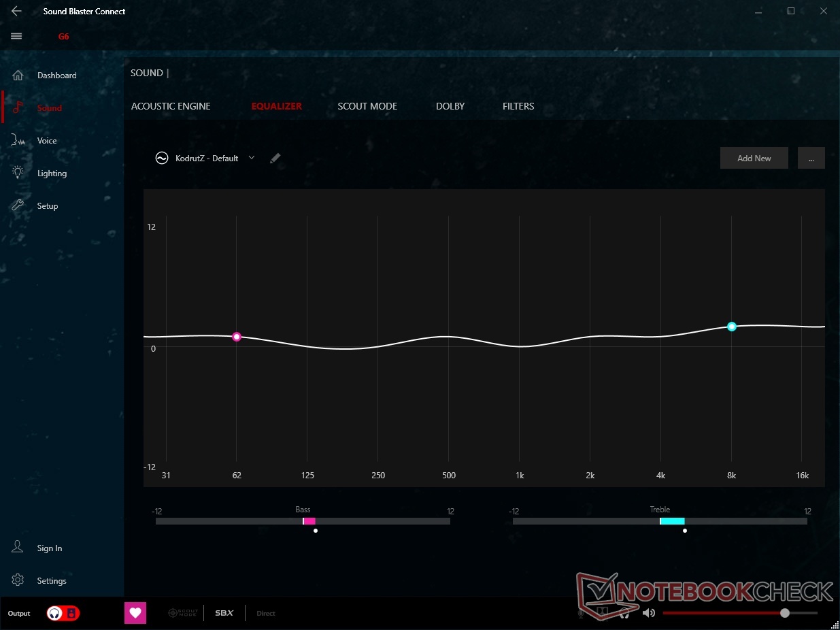840x630 pixels.
Task: Click the 500 frequency label
Action: [449, 476]
